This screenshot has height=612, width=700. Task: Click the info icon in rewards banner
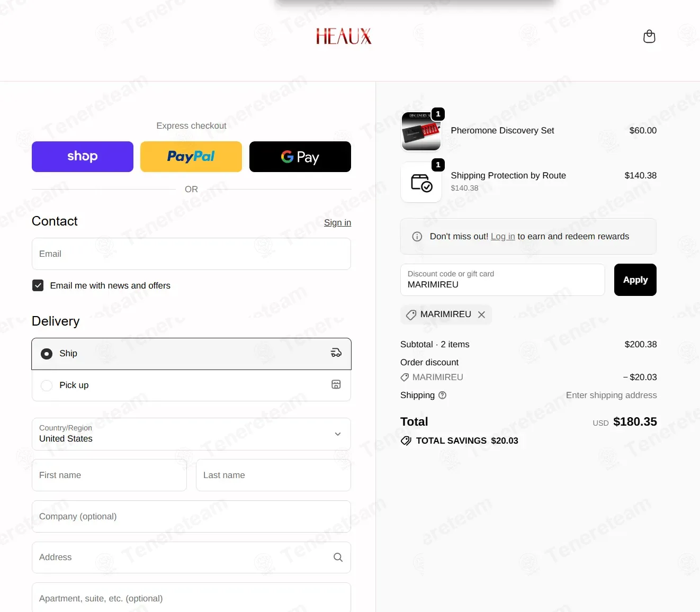coord(417,237)
